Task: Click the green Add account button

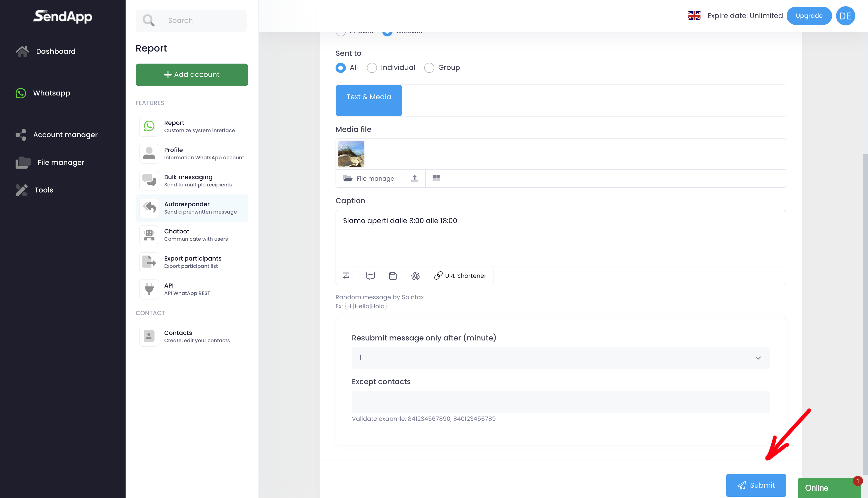Action: [191, 75]
